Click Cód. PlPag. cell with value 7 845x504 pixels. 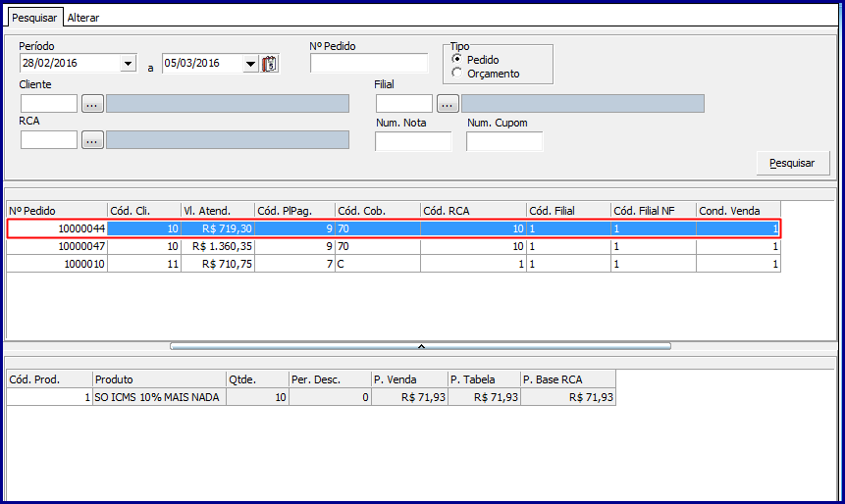(294, 264)
